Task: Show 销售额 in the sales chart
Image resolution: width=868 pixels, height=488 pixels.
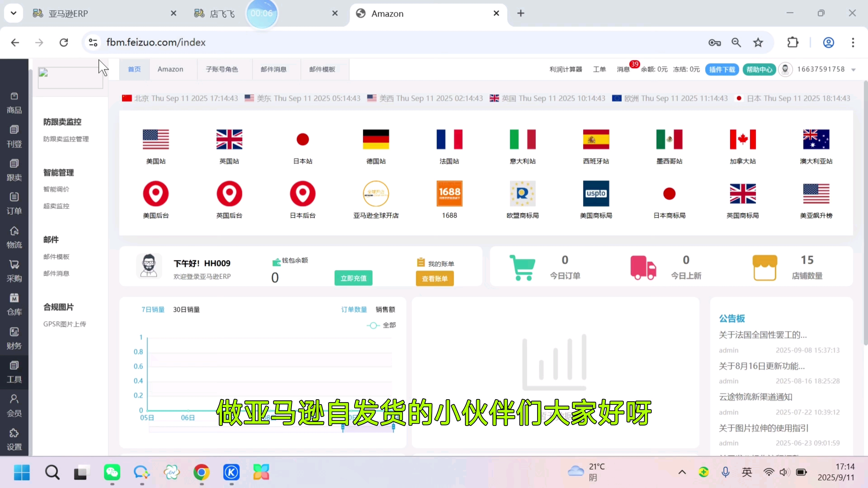Action: coord(385,310)
